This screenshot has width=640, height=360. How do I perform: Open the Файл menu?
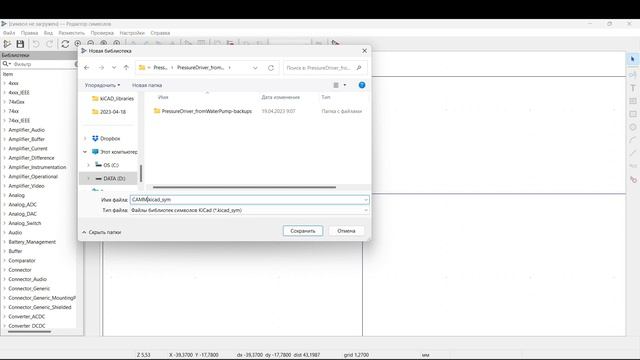click(x=9, y=33)
